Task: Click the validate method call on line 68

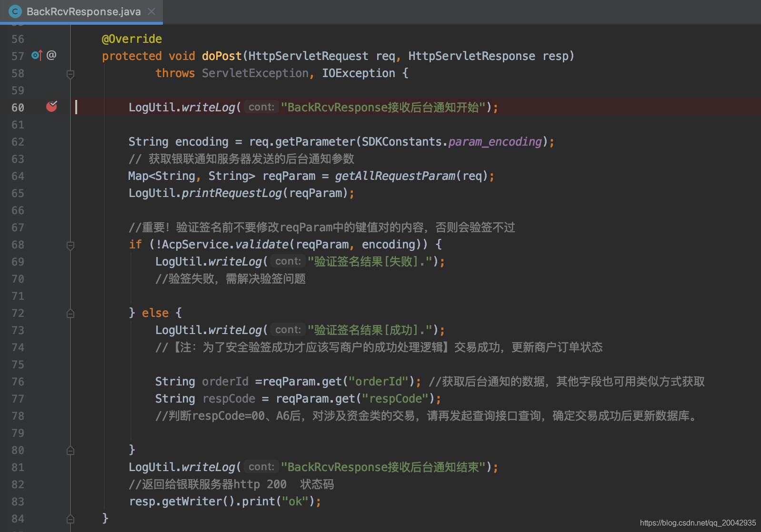Action: click(x=262, y=245)
